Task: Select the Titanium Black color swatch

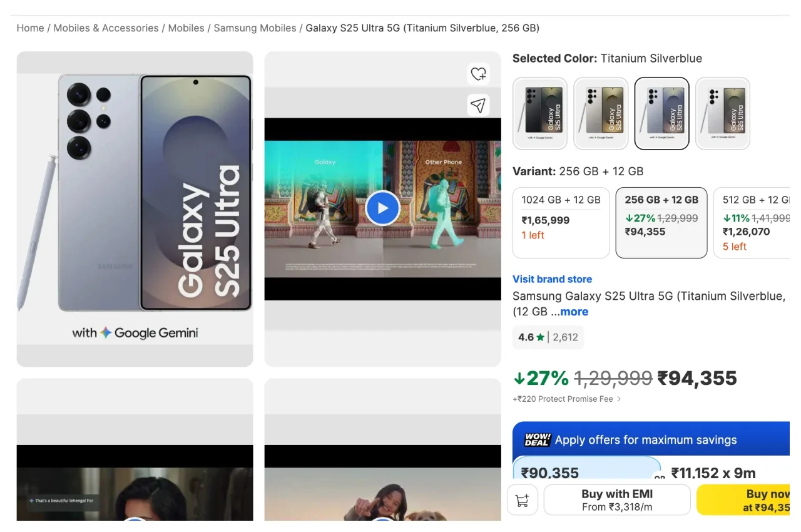Action: click(x=540, y=113)
